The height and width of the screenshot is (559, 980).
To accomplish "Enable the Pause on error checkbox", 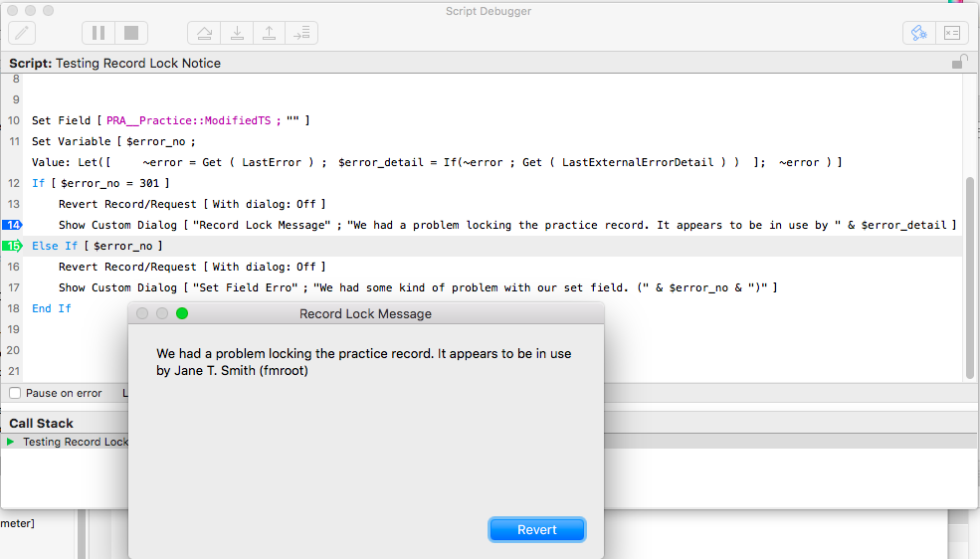I will [15, 393].
